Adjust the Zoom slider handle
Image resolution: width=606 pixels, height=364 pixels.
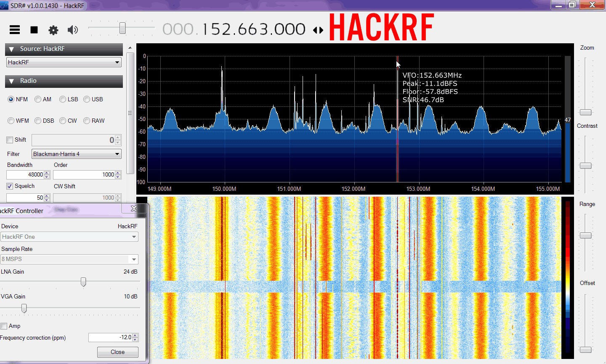pyautogui.click(x=585, y=112)
